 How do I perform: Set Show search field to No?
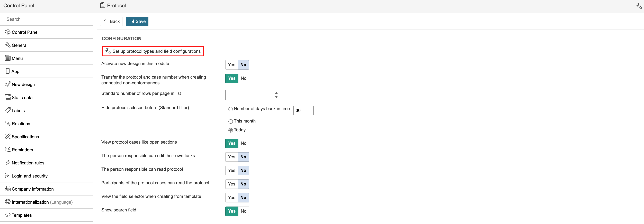[243, 211]
